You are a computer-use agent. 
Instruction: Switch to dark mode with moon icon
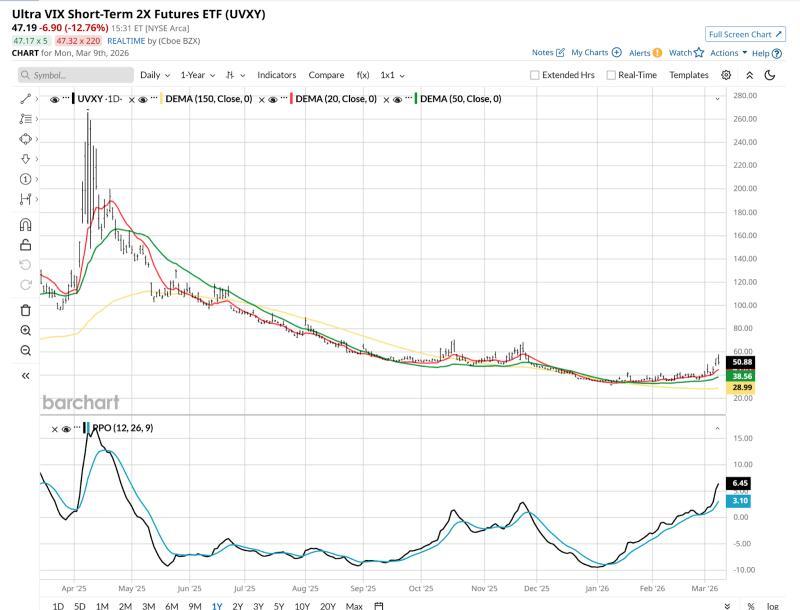(x=770, y=75)
